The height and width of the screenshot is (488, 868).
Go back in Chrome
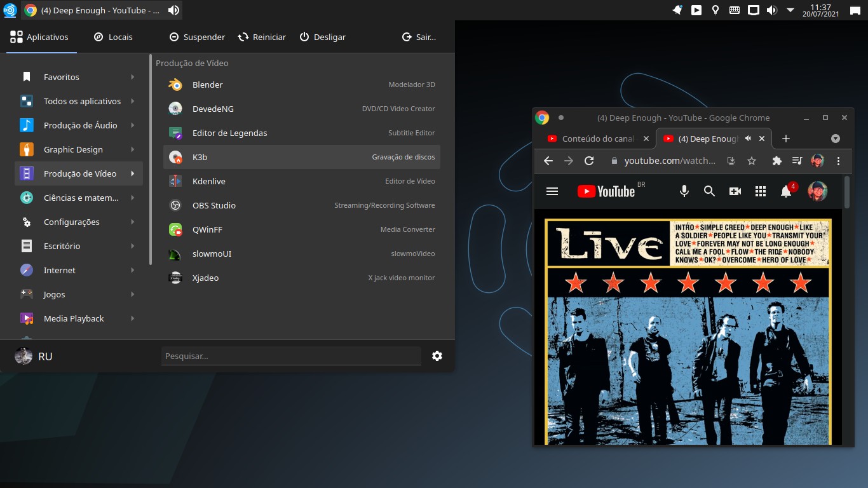click(548, 161)
